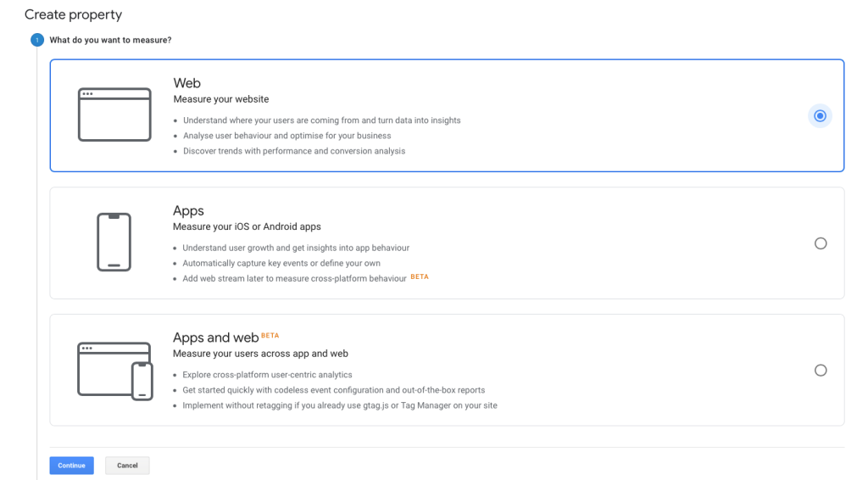Click the 'Measure your website' subtitle
The image size is (868, 480).
pyautogui.click(x=220, y=99)
